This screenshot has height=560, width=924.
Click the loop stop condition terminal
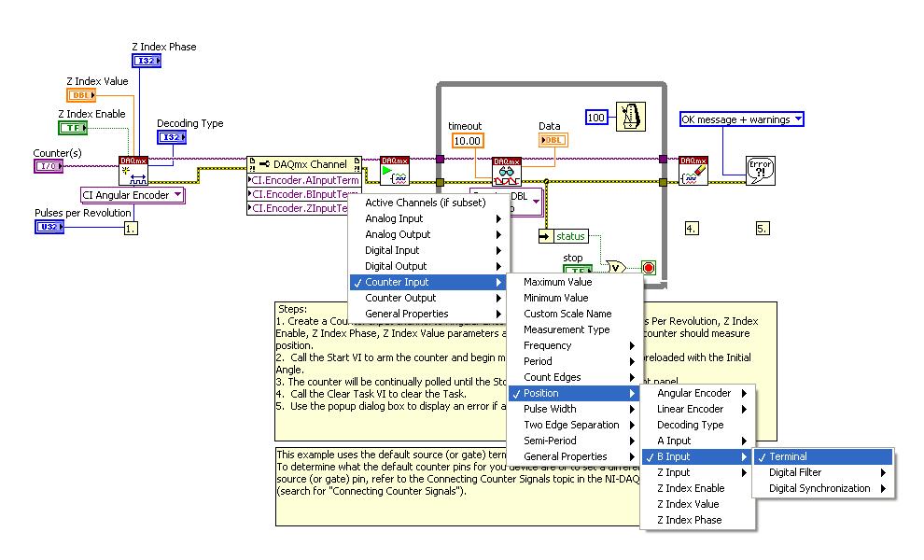648,268
